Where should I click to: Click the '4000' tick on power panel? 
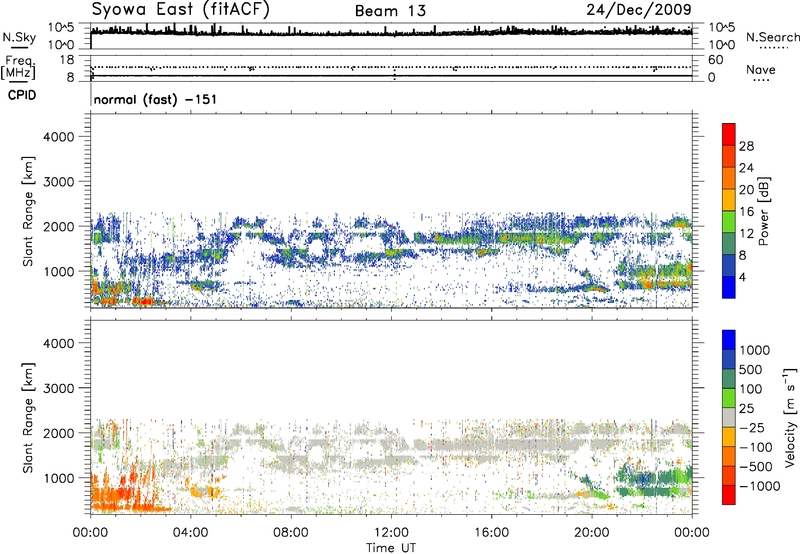pos(58,137)
